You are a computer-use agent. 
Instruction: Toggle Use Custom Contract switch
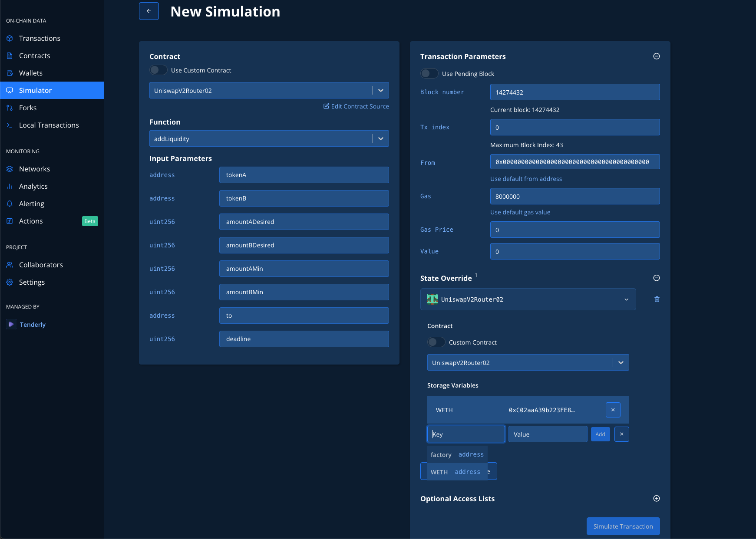(158, 70)
